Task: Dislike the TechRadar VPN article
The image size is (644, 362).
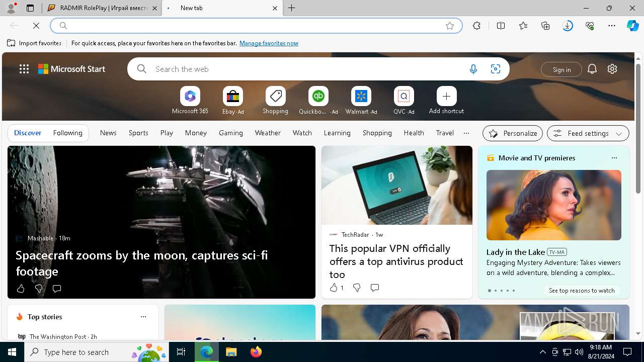Action: pos(357,288)
